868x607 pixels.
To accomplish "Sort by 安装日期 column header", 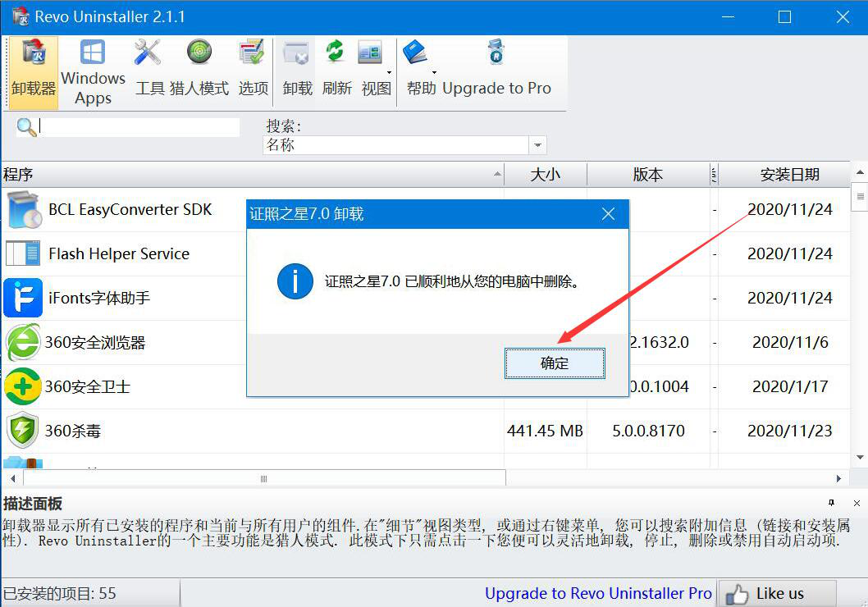I will click(x=789, y=175).
